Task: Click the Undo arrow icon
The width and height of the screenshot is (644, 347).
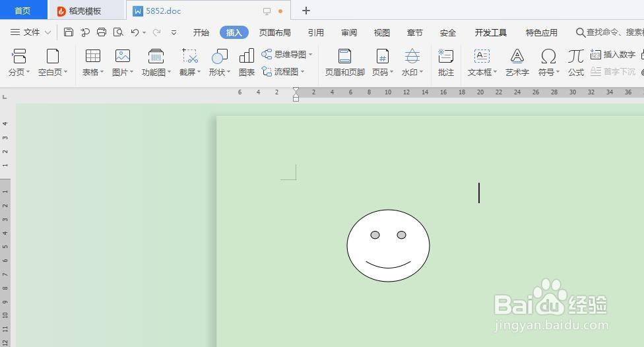Action: pos(135,32)
